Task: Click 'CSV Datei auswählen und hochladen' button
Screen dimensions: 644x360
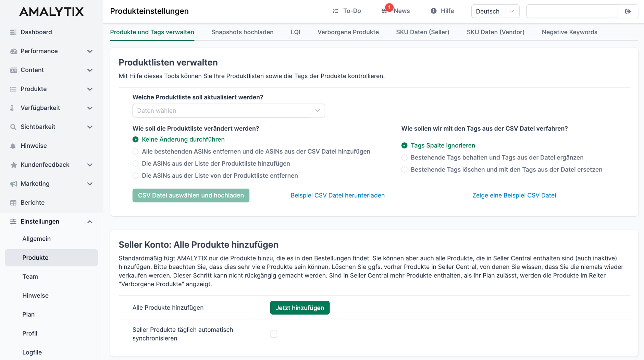Action: click(191, 195)
